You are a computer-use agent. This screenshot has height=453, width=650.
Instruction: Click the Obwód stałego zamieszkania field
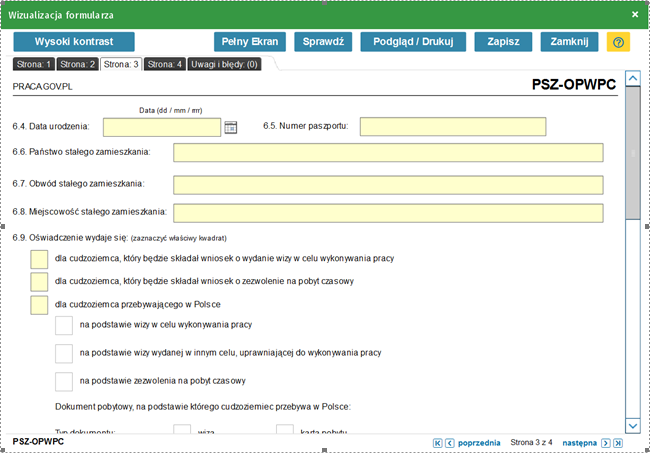point(388,185)
